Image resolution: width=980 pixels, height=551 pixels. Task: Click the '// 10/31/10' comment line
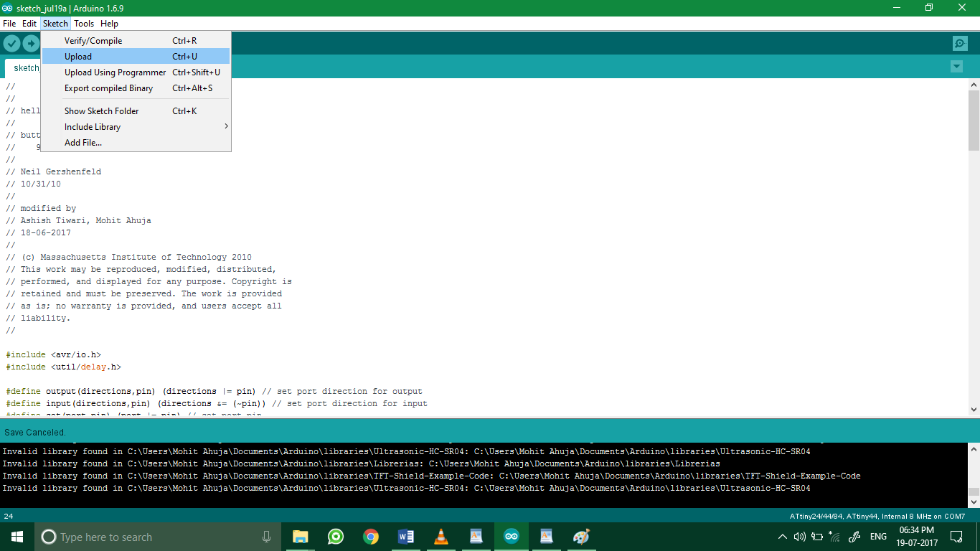[33, 184]
